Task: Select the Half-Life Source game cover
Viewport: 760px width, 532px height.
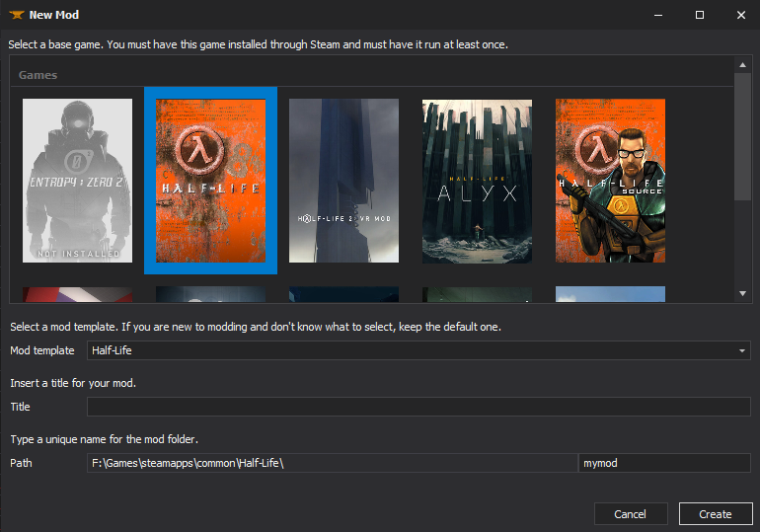Action: (x=610, y=181)
